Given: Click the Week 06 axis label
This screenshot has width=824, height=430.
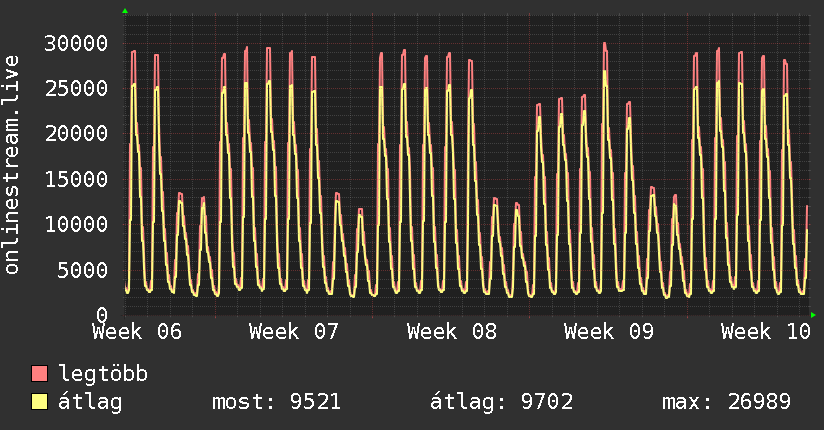Looking at the screenshot, I should 137,332.
